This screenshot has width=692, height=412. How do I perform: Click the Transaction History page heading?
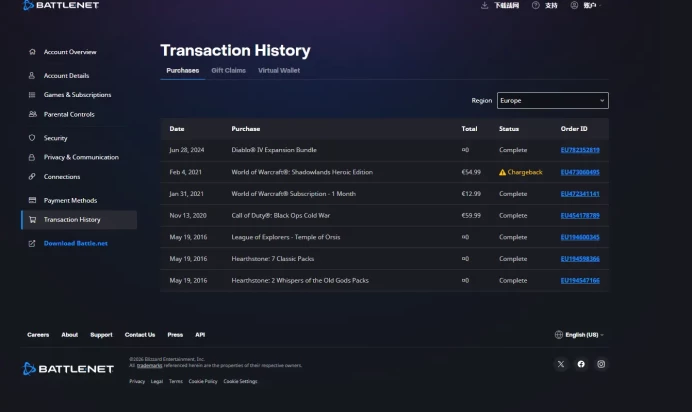tap(235, 50)
